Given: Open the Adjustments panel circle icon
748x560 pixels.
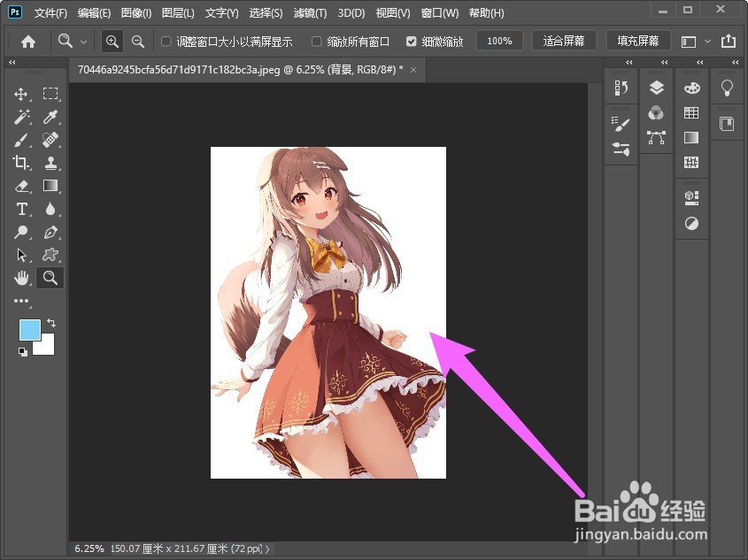Looking at the screenshot, I should [x=691, y=223].
